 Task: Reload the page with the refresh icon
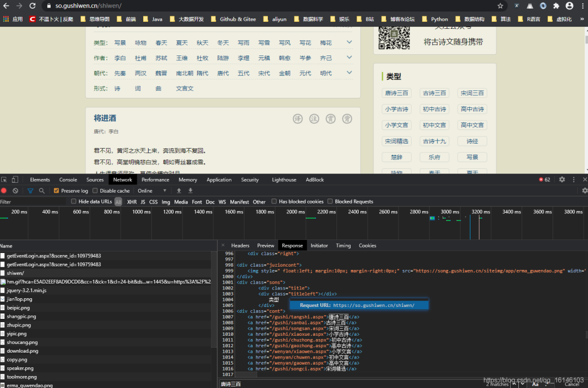[x=33, y=6]
